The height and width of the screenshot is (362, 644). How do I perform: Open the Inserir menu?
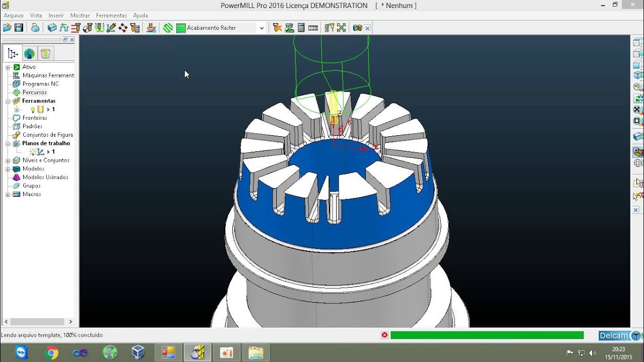point(56,16)
